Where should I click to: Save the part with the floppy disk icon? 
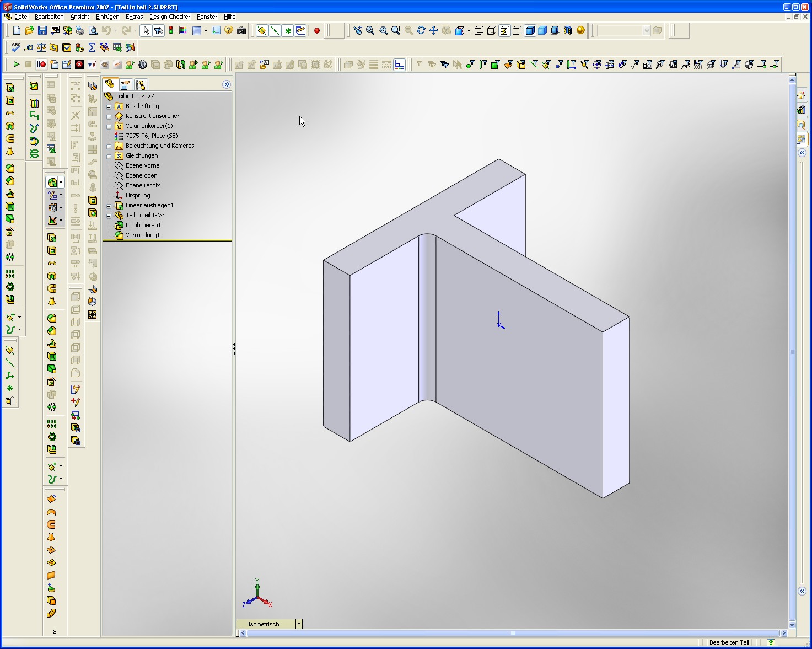[x=42, y=30]
